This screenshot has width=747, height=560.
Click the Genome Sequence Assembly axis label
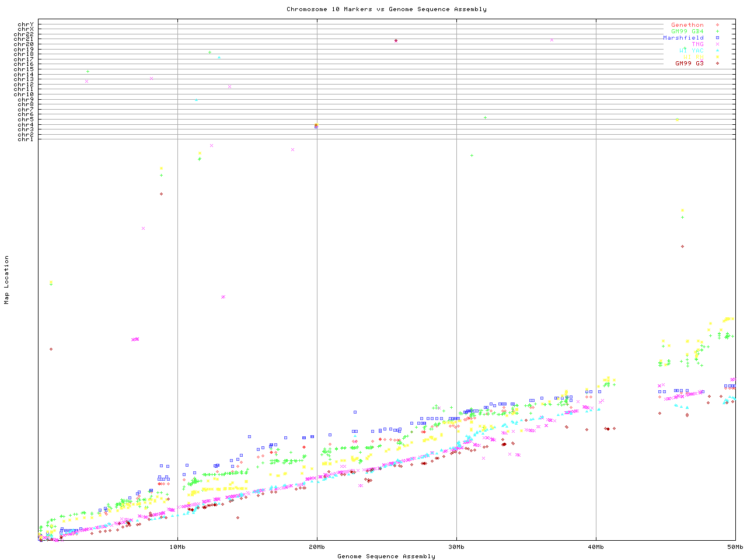click(386, 556)
